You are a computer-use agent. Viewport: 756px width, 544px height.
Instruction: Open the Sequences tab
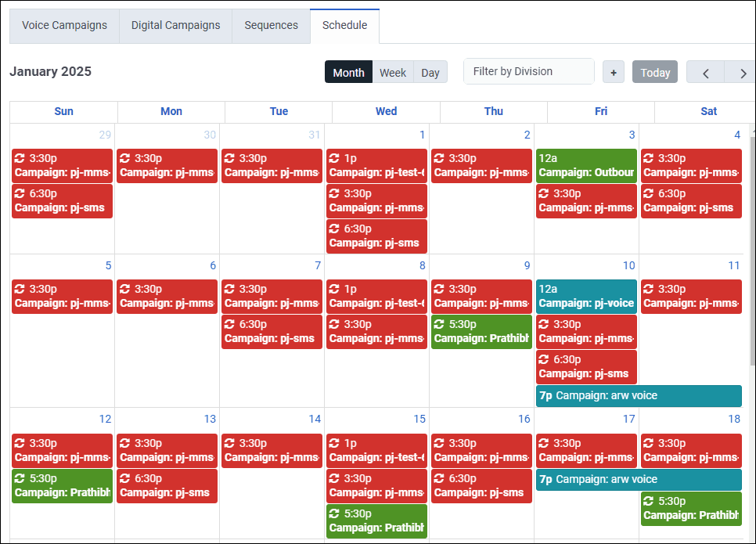pos(271,25)
